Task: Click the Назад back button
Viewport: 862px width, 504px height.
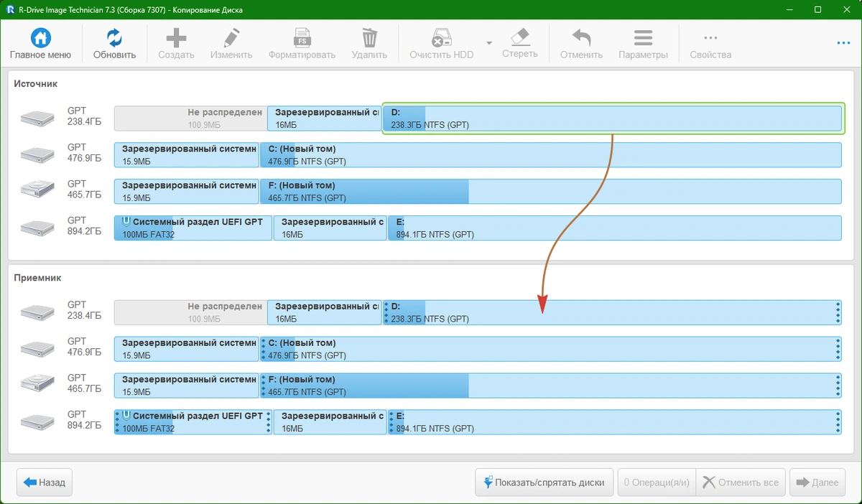Action: coord(45,482)
